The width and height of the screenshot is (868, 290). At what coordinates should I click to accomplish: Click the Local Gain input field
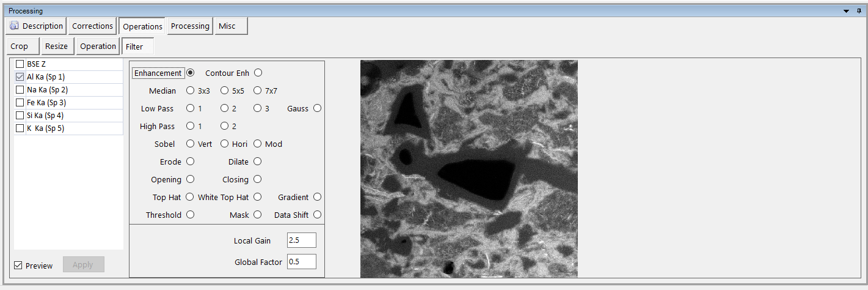[x=302, y=240]
